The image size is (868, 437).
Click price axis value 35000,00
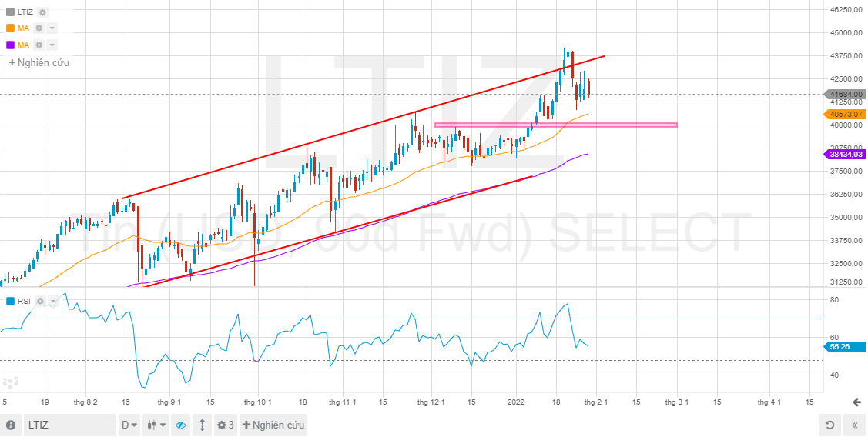847,218
